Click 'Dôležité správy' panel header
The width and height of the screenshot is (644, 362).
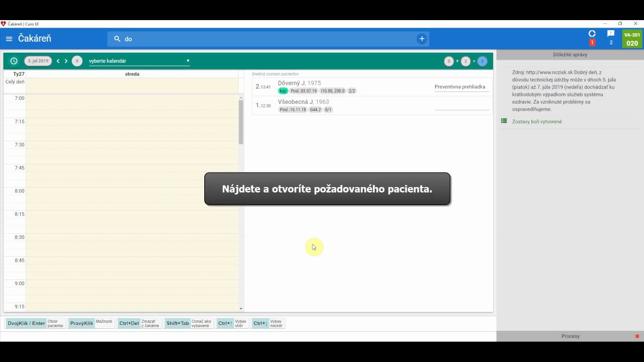click(x=570, y=54)
